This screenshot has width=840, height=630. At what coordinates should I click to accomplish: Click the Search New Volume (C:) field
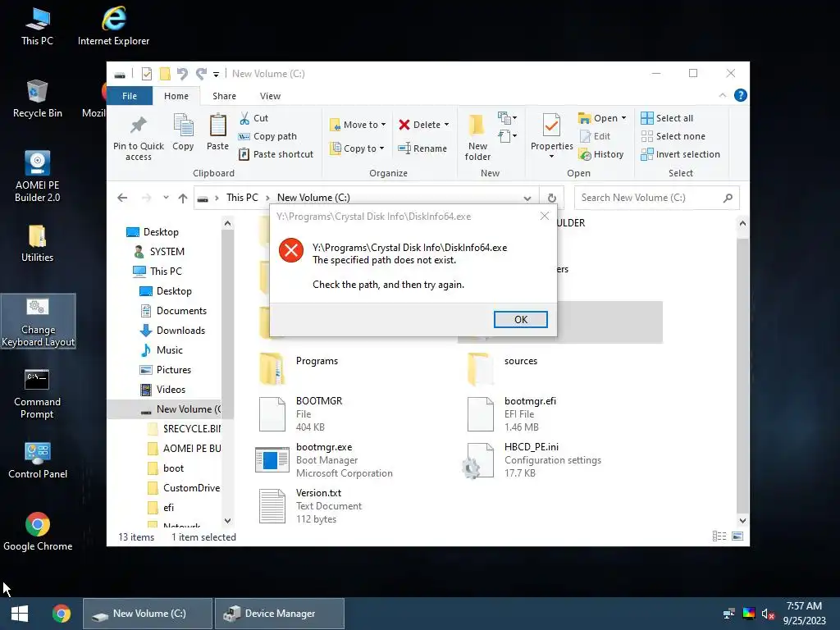pyautogui.click(x=656, y=198)
